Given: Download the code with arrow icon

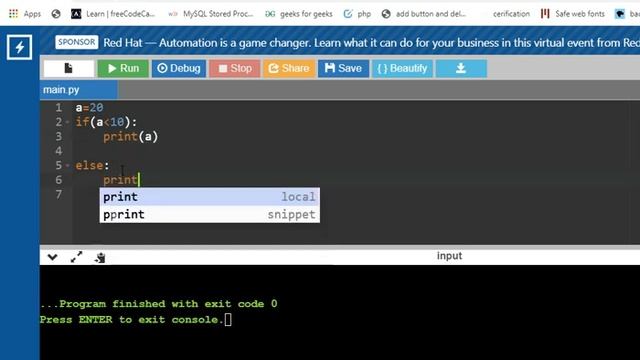Looking at the screenshot, I should 461,68.
